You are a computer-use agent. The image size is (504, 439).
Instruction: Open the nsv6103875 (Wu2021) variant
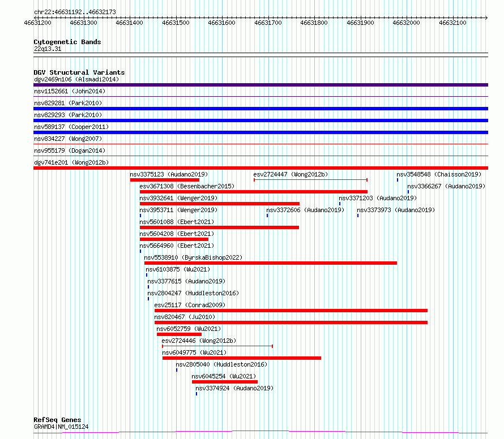click(178, 269)
